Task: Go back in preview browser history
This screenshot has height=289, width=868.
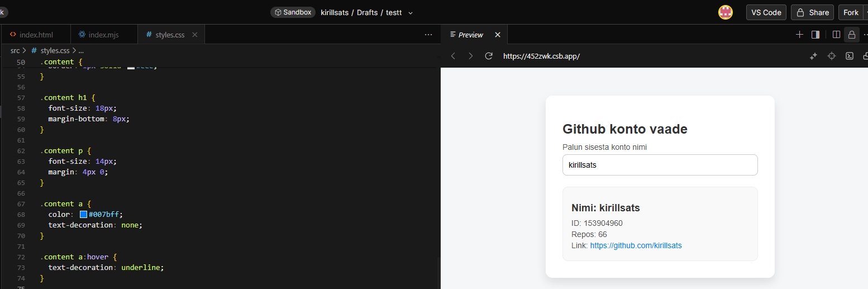Action: (x=454, y=56)
